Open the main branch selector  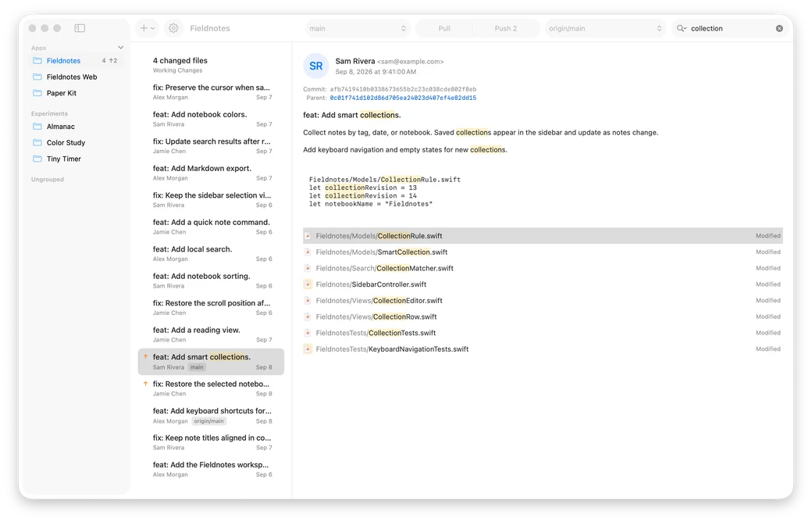coord(358,28)
